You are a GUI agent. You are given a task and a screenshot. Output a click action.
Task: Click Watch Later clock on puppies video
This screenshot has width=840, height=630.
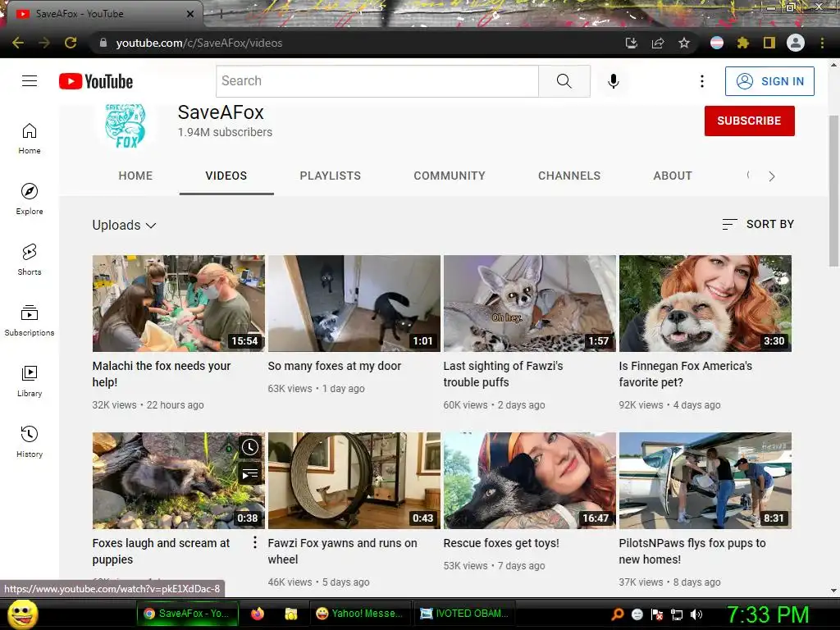click(x=250, y=447)
